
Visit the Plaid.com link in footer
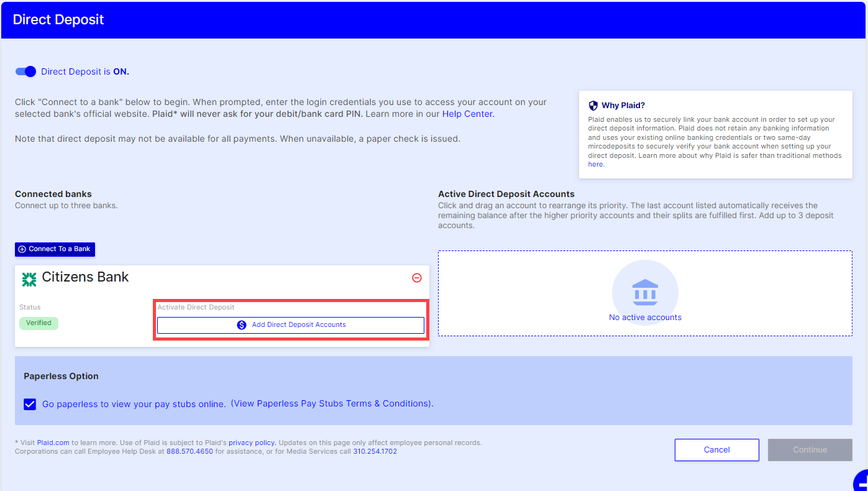click(x=53, y=443)
